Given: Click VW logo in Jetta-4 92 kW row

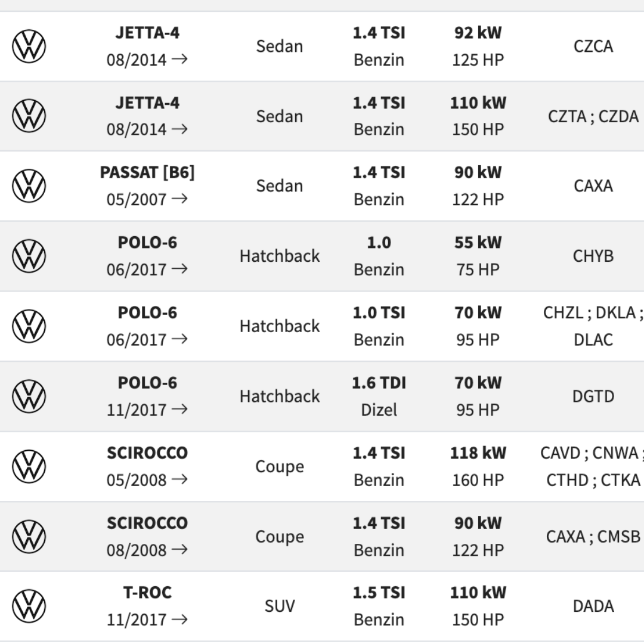Looking at the screenshot, I should [29, 47].
